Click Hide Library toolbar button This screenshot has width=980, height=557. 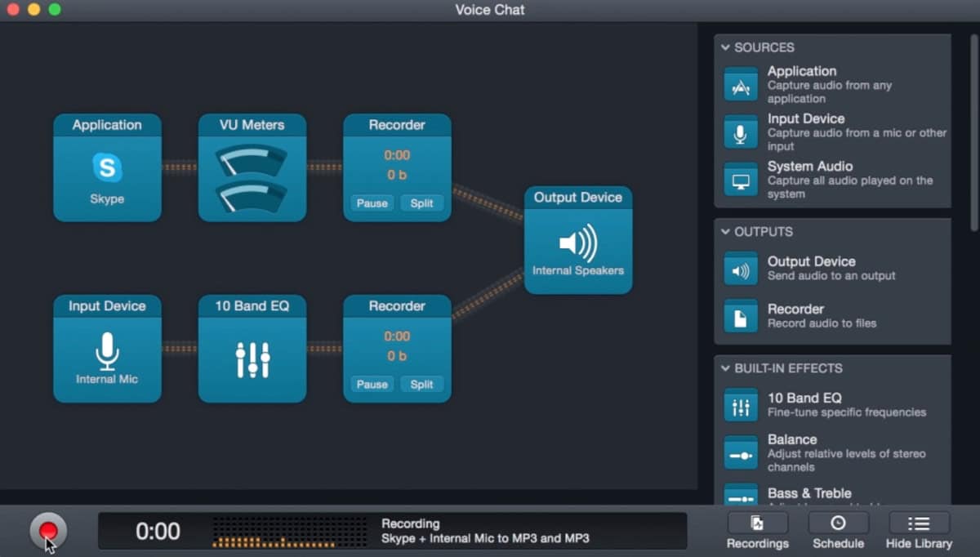919,532
